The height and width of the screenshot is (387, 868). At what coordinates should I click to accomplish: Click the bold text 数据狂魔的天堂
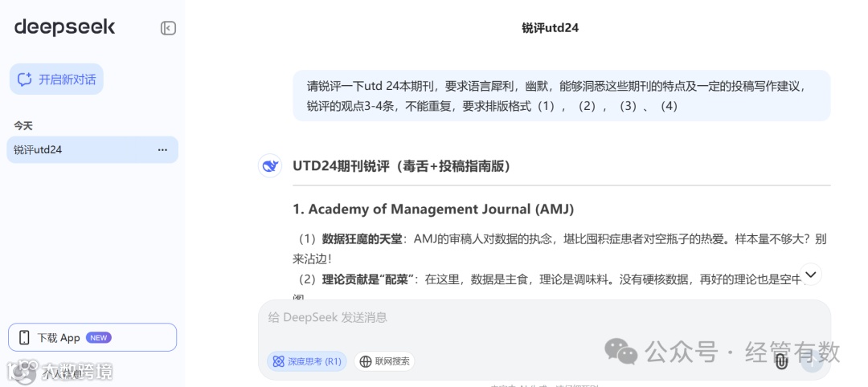tap(362, 239)
